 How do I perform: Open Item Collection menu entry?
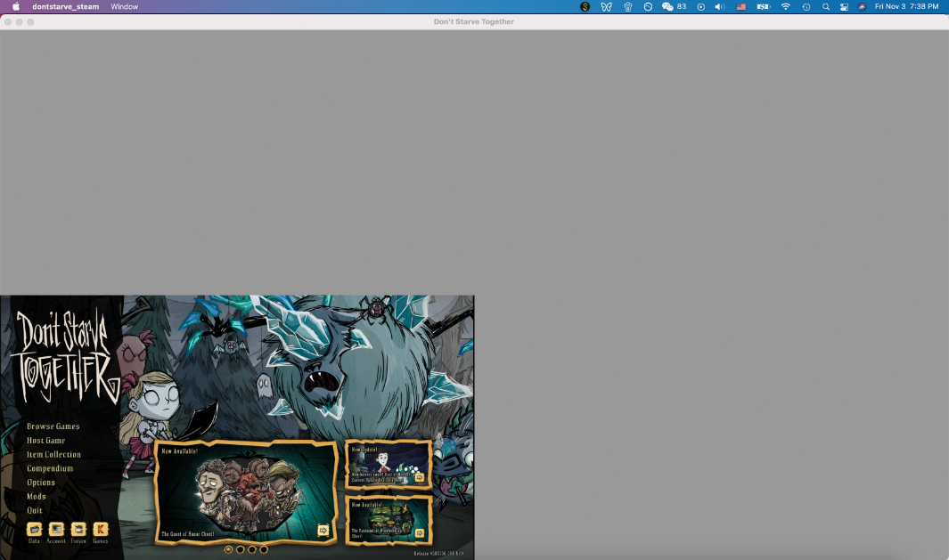coord(53,454)
